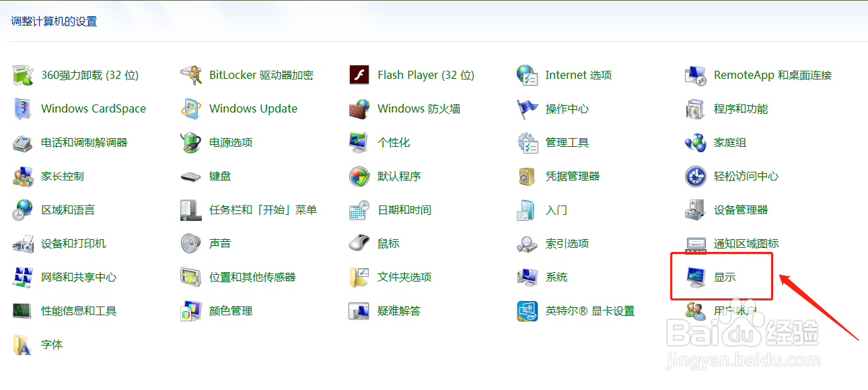Viewport: 868px width, 390px height.
Task: Click the 通知区域图标 link
Action: click(746, 244)
